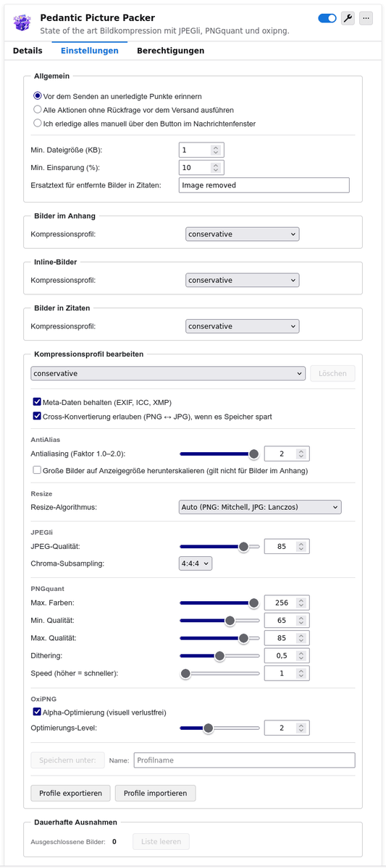
Task: Click the Profilname text field
Action: point(245,760)
